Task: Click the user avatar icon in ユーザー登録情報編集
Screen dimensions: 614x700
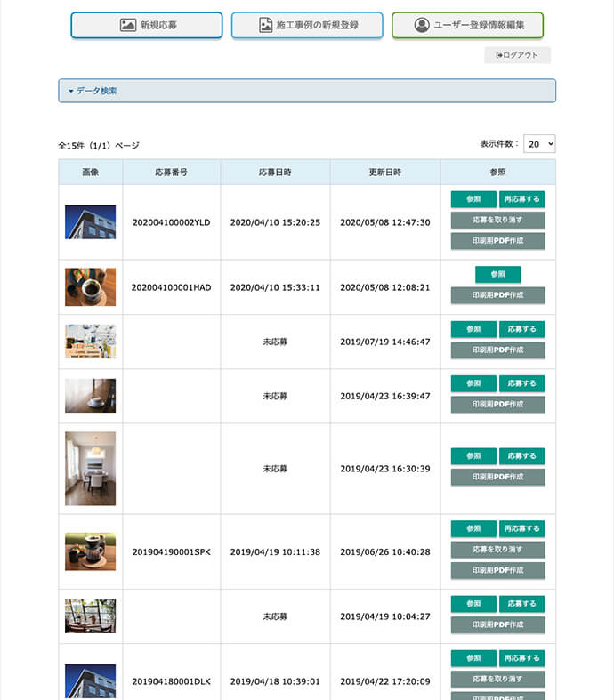Action: tap(422, 25)
